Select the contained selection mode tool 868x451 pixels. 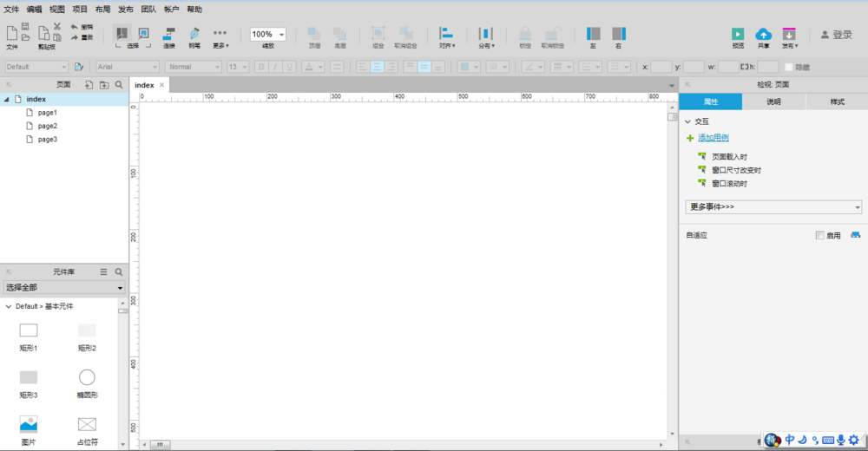(x=143, y=33)
